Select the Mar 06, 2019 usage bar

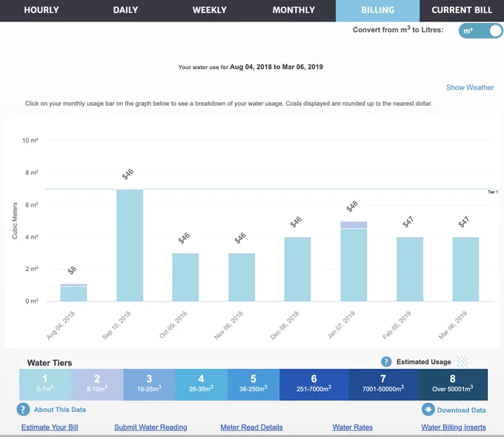pos(465,270)
